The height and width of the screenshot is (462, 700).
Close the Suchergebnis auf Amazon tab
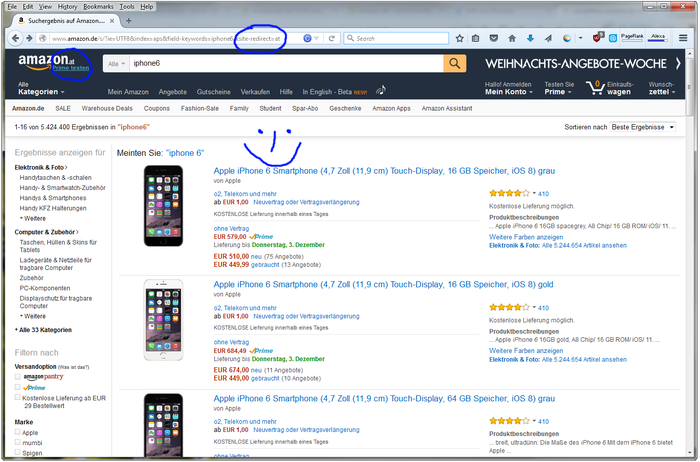click(x=112, y=21)
